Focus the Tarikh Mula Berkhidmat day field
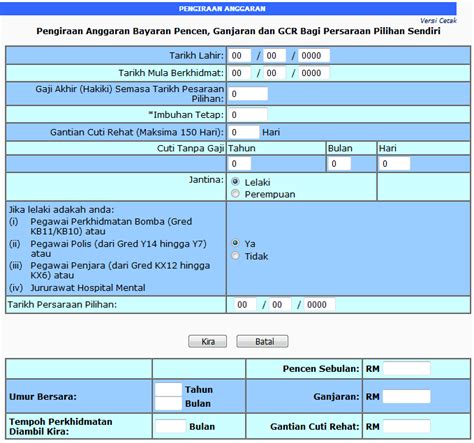The height and width of the screenshot is (443, 474). 239,73
